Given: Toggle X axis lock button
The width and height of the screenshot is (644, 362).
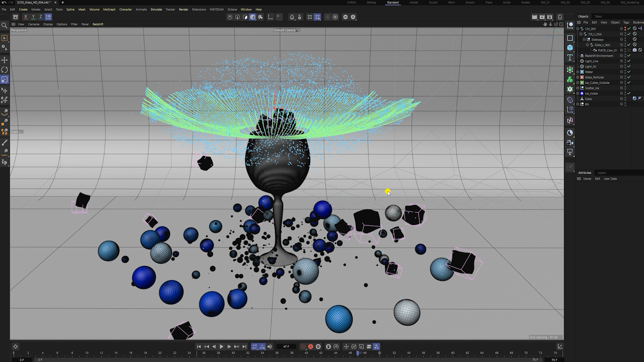Looking at the screenshot, I should click(25, 17).
